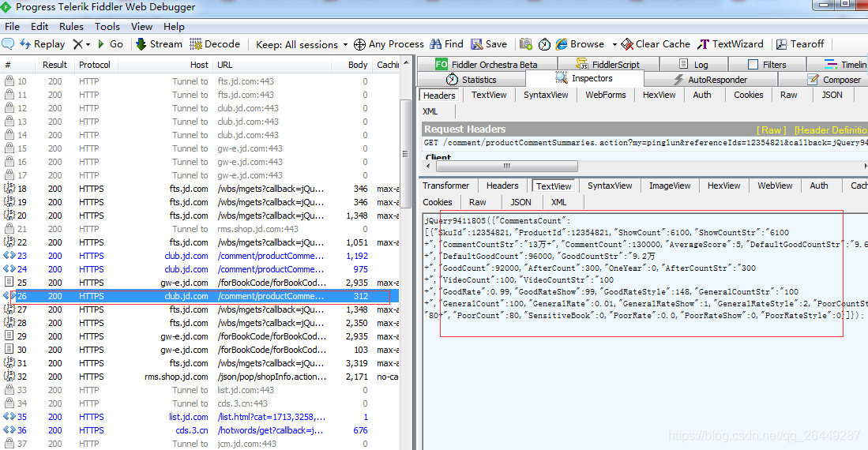Click the Fiddler title bar app icon
The width and height of the screenshot is (868, 450).
coord(6,7)
